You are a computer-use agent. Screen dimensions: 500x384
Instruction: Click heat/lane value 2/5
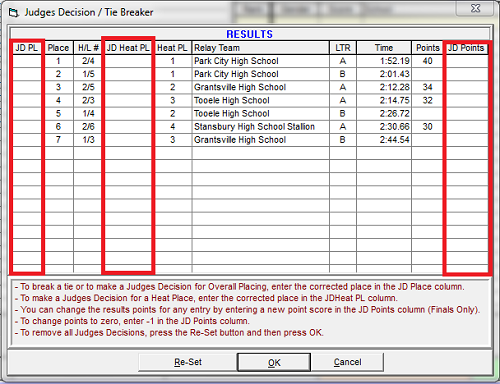click(x=88, y=87)
